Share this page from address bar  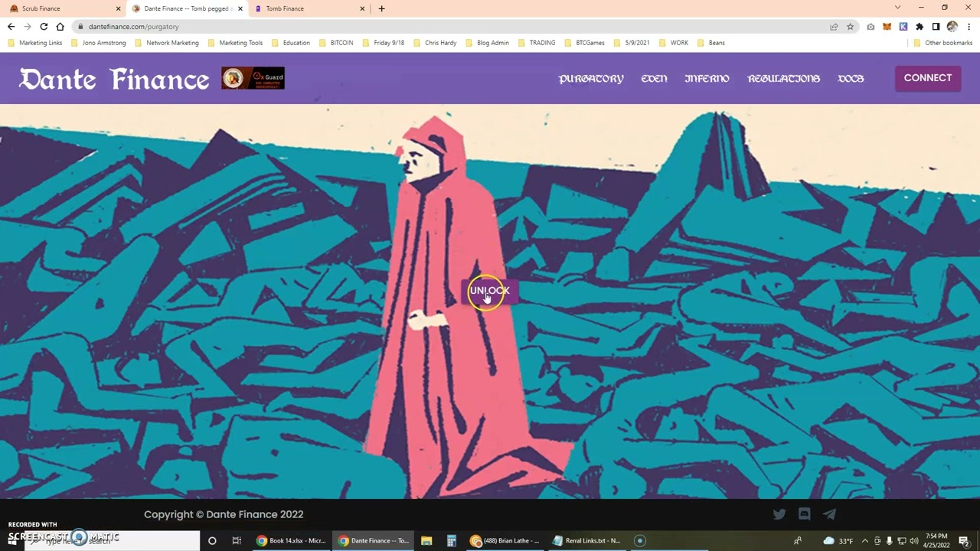click(x=834, y=27)
